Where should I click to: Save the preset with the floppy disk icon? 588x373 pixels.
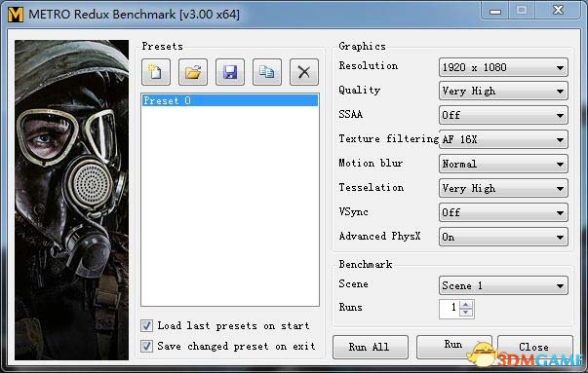pyautogui.click(x=230, y=72)
